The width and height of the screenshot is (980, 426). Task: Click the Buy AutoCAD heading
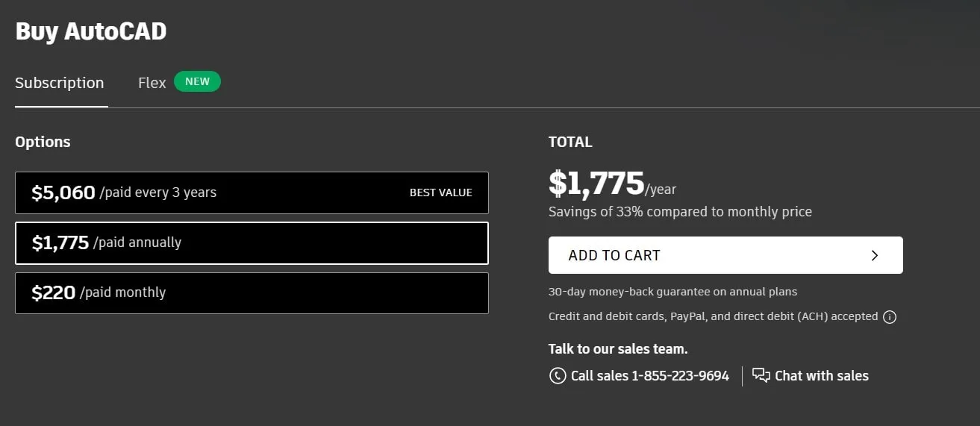pos(91,31)
